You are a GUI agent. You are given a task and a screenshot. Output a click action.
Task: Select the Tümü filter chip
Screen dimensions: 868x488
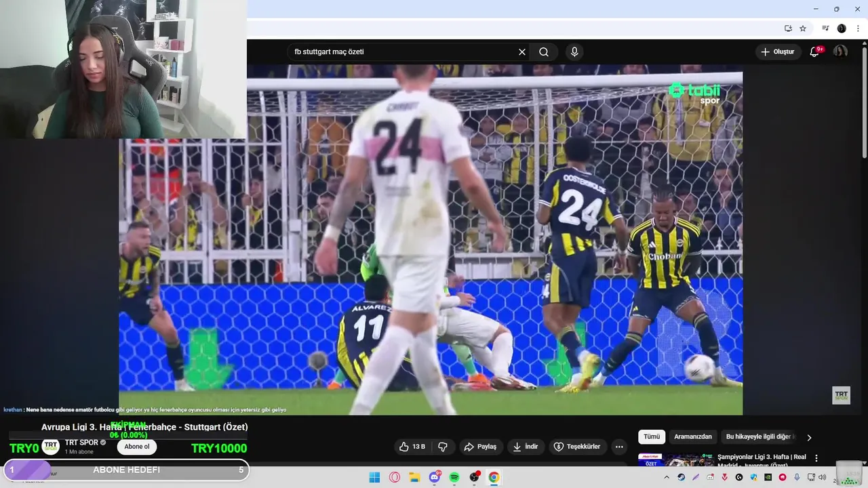[x=652, y=437]
